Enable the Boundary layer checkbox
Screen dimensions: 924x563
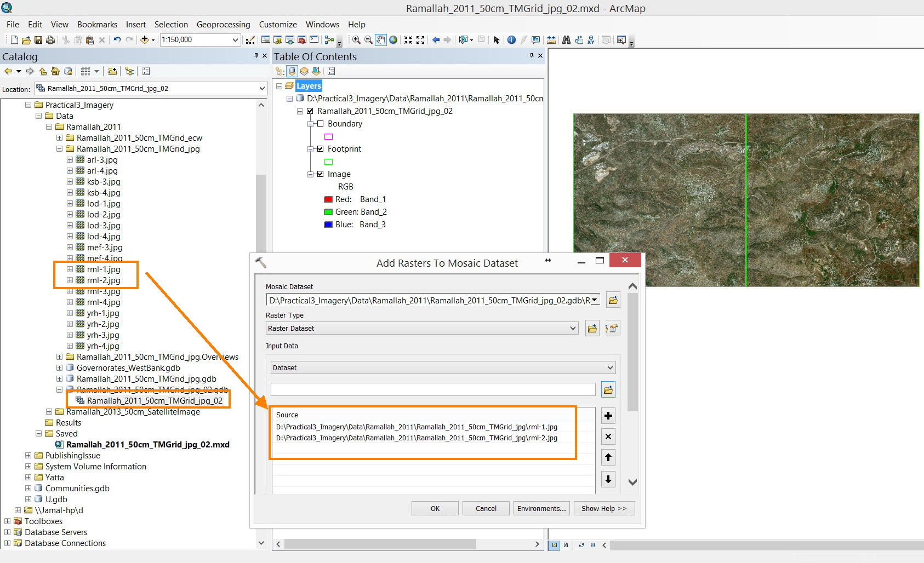coord(321,124)
